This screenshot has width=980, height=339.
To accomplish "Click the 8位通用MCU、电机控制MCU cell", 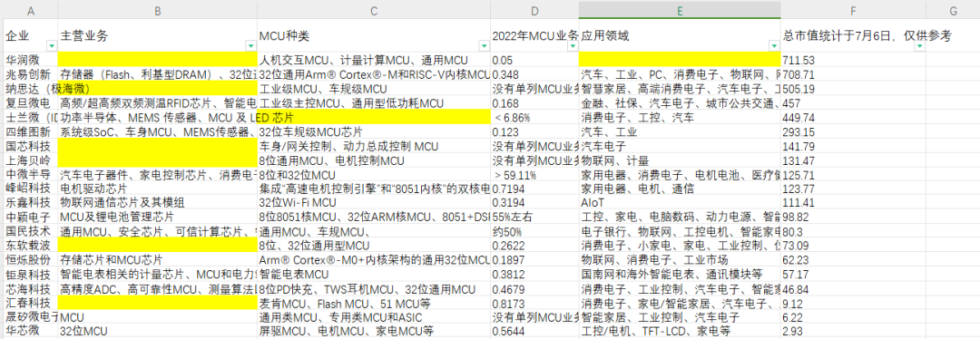I will click(374, 160).
